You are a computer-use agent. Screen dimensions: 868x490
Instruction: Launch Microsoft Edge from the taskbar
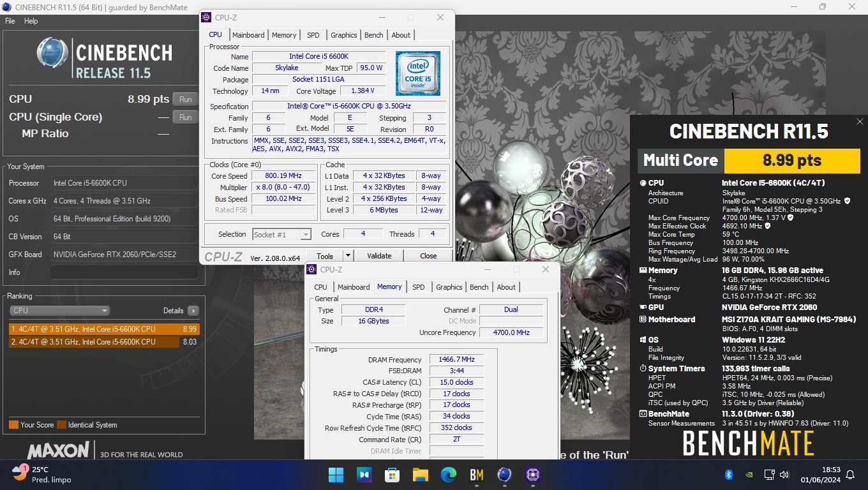coord(449,475)
